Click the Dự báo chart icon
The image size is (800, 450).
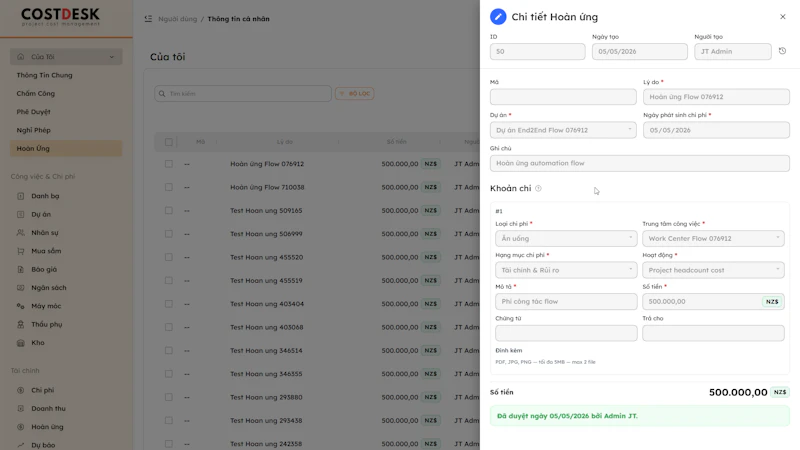pyautogui.click(x=20, y=445)
